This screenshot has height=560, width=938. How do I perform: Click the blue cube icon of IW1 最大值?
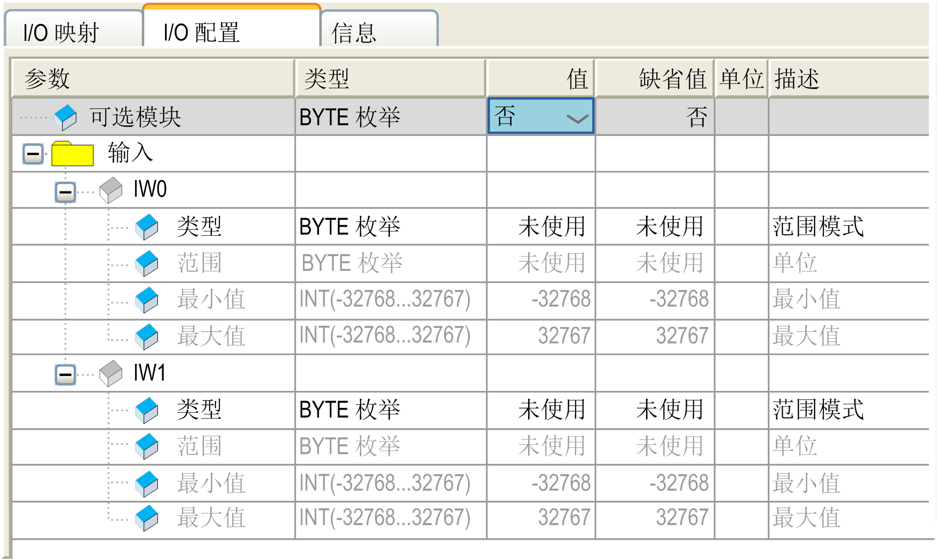(x=147, y=518)
